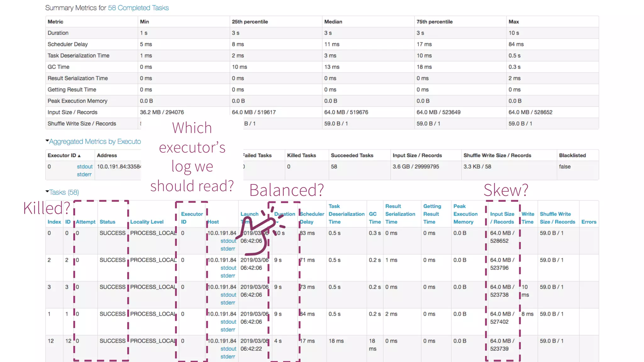Viewport: 644px width, 362px height.
Task: Sort executor summary by Input Size / Records
Action: point(417,155)
